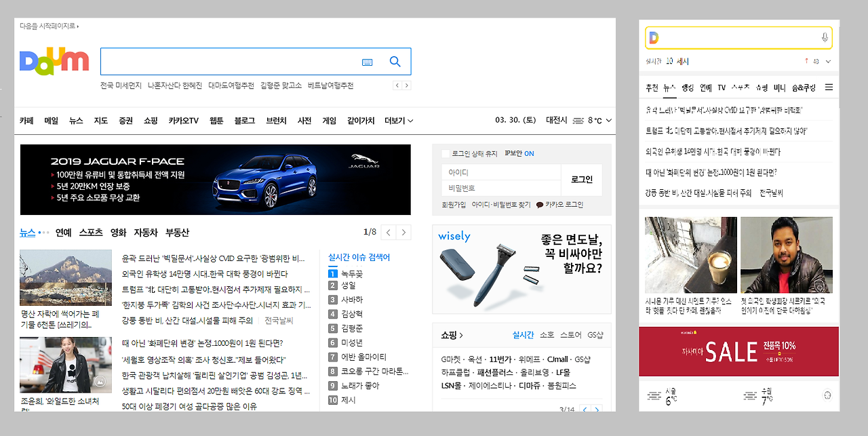868x436 pixels.
Task: Open the Jaguar F-PACE banner ad
Action: [215, 180]
